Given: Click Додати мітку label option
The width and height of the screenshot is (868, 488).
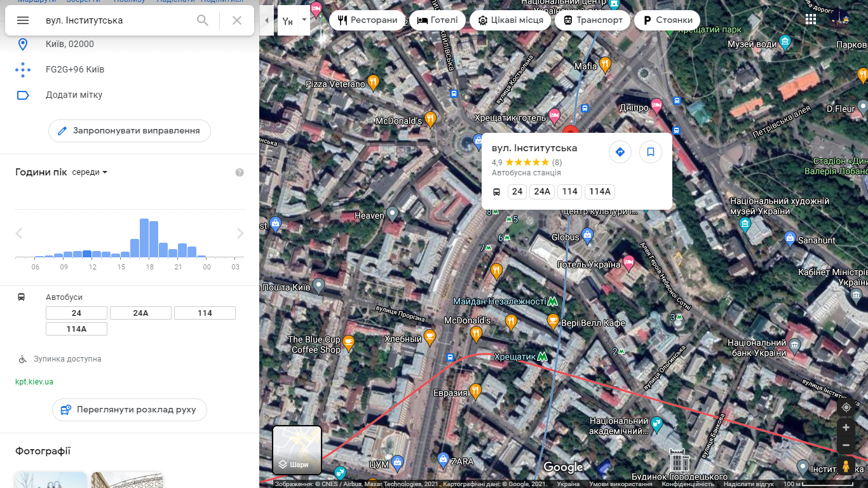Looking at the screenshot, I should 130,95.
